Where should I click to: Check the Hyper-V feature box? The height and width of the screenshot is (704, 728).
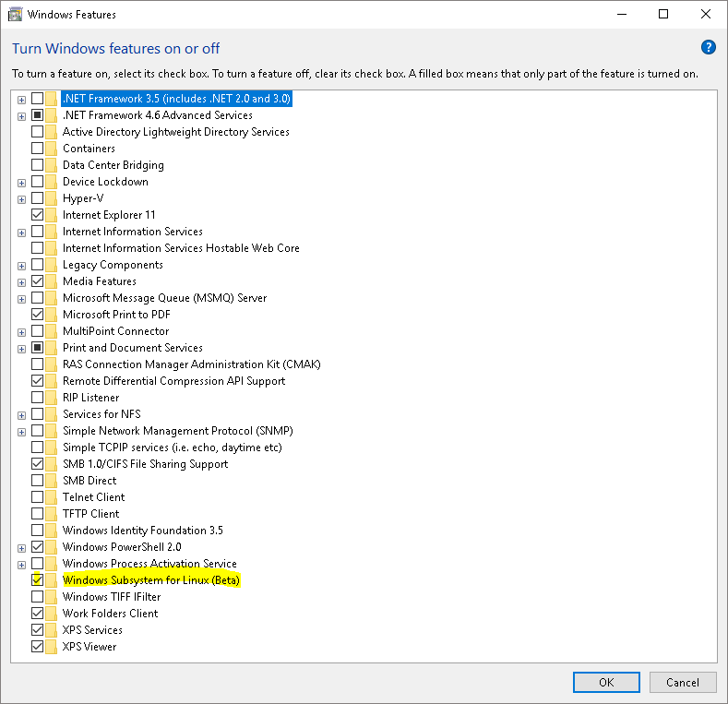[x=37, y=198]
